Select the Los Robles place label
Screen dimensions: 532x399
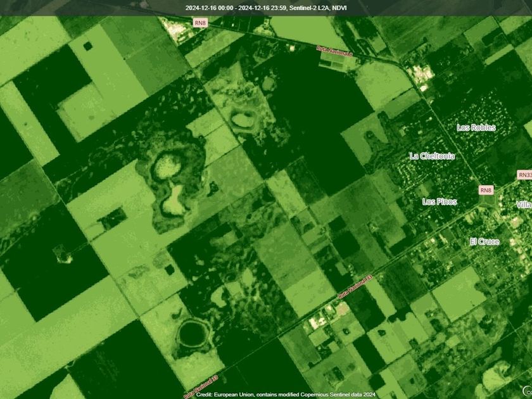pos(476,127)
